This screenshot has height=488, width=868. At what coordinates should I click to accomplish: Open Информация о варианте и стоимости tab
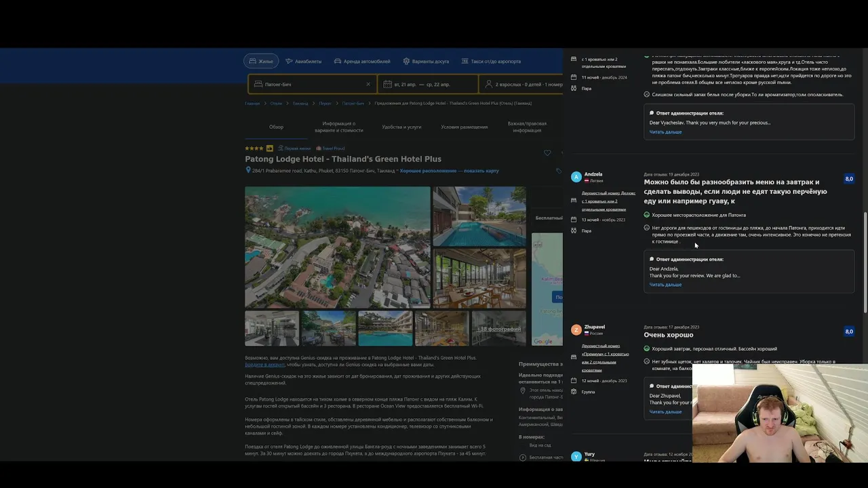[338, 127]
